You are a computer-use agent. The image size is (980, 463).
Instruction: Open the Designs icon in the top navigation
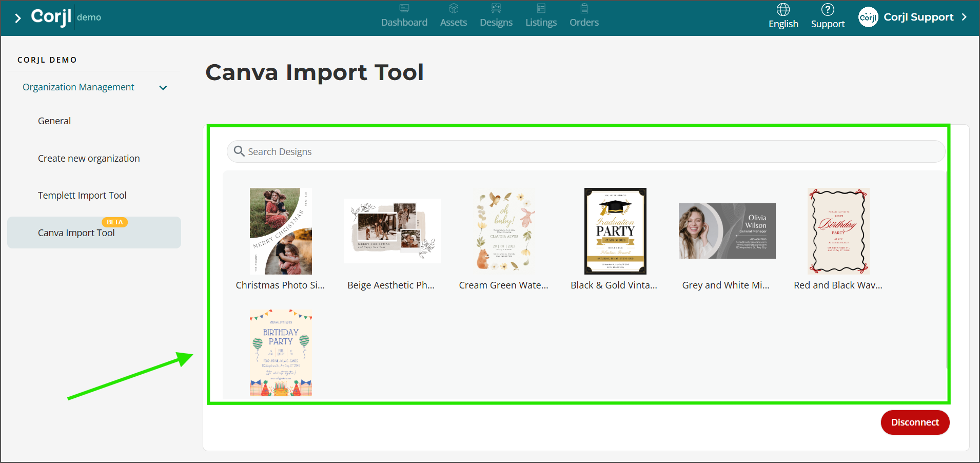[x=496, y=8]
